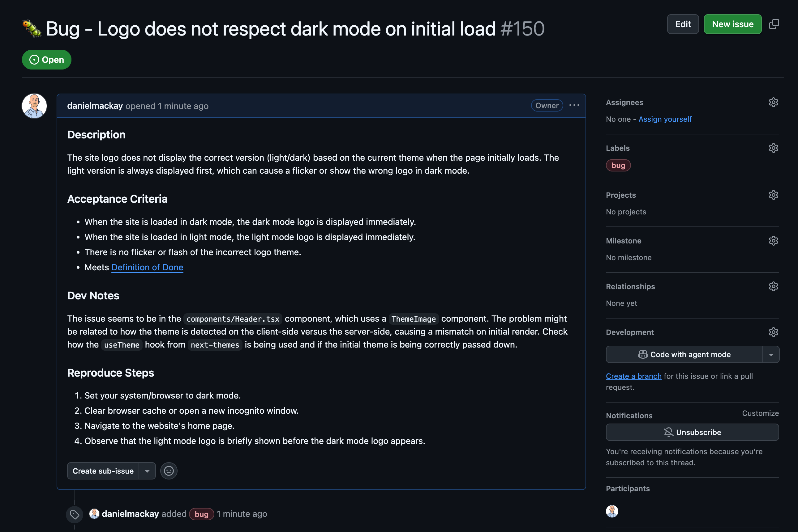
Task: Click the Edit button
Action: pyautogui.click(x=683, y=24)
